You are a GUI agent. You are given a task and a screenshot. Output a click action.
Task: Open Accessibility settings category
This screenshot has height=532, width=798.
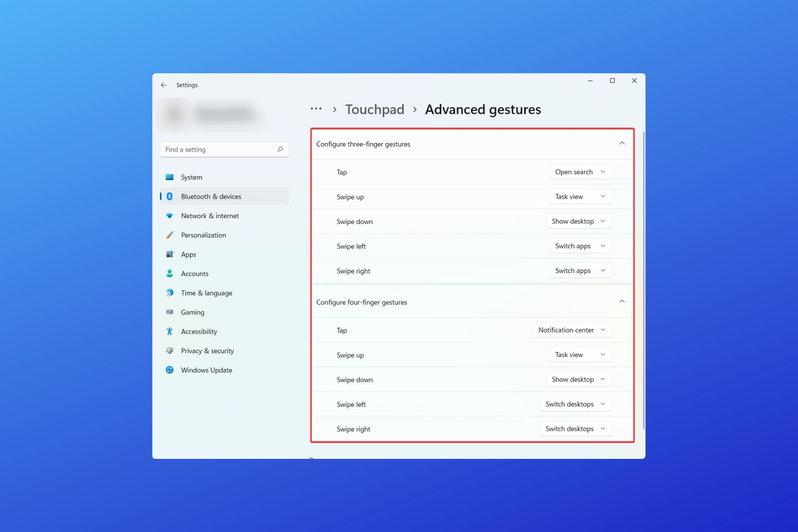(224, 331)
